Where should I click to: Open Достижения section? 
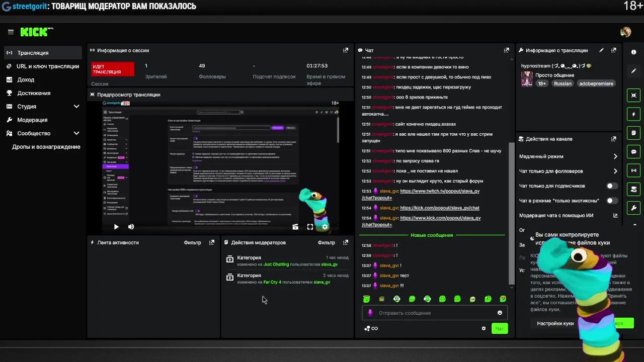(43, 93)
